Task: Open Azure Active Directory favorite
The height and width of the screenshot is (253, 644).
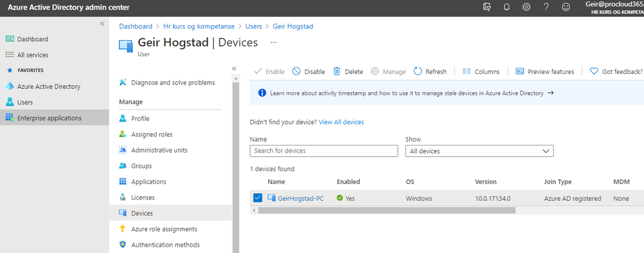Action: (x=48, y=87)
